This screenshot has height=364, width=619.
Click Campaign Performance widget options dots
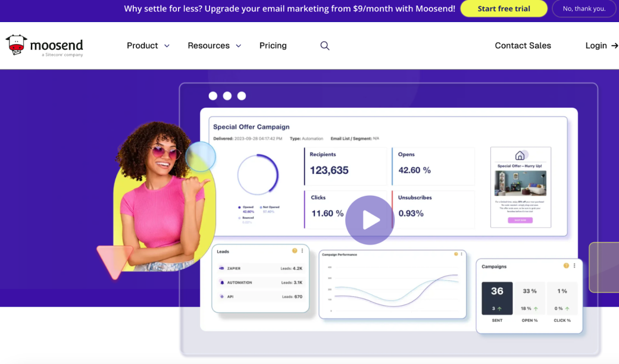point(463,254)
